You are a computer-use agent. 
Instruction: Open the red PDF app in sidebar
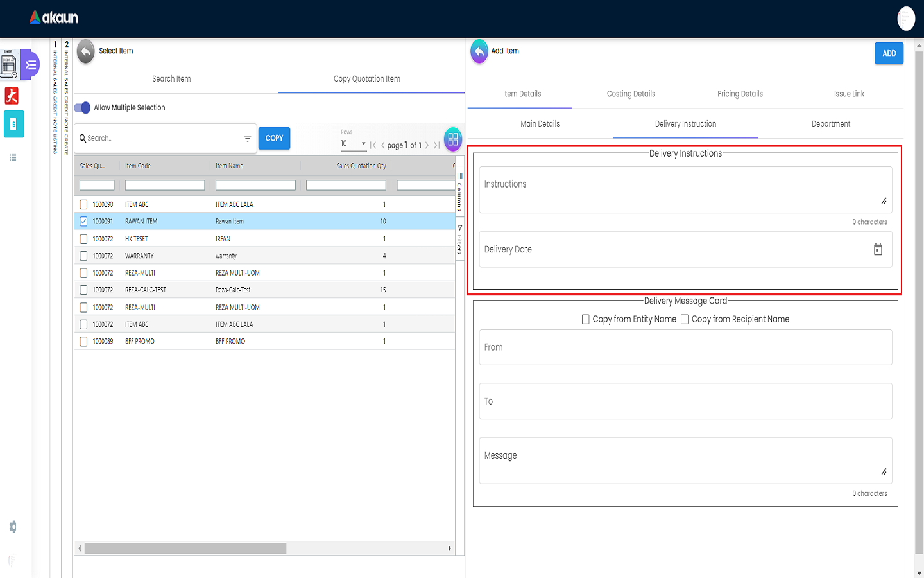(12, 96)
